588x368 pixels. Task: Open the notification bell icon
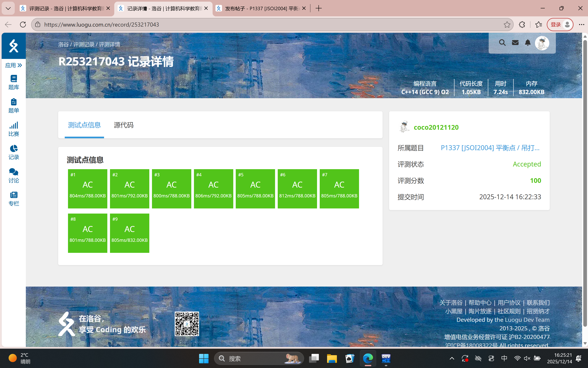(528, 43)
